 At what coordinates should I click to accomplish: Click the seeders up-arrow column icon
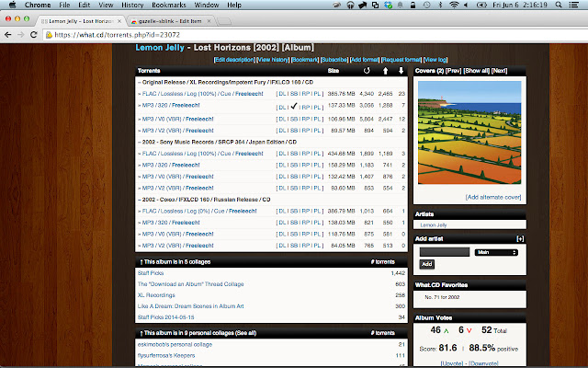pyautogui.click(x=385, y=69)
